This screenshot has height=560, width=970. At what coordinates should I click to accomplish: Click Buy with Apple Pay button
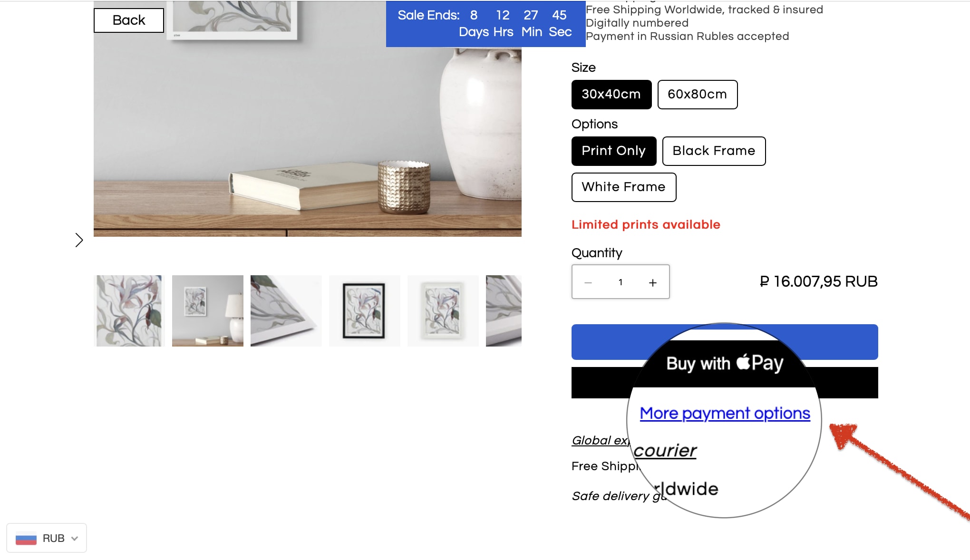pos(725,382)
